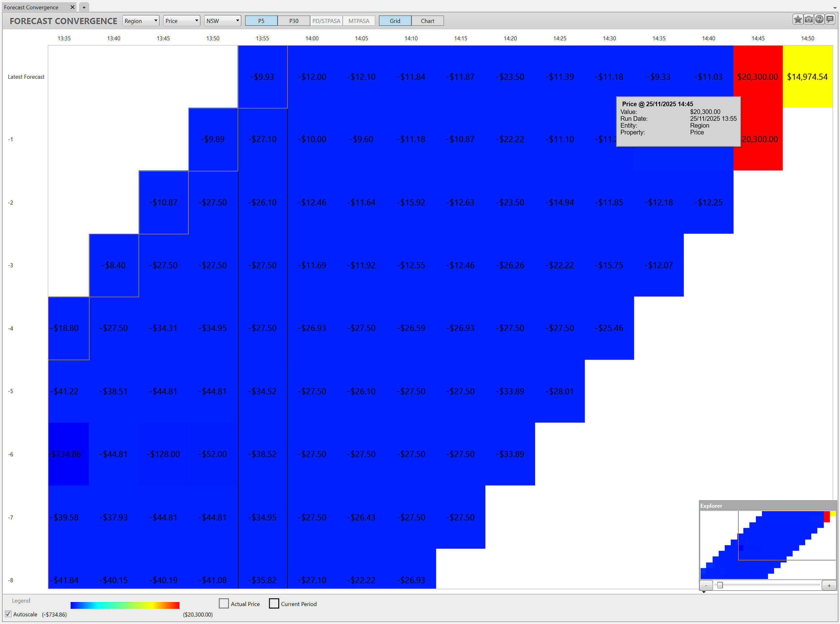Click the MTPASA button

pos(359,21)
